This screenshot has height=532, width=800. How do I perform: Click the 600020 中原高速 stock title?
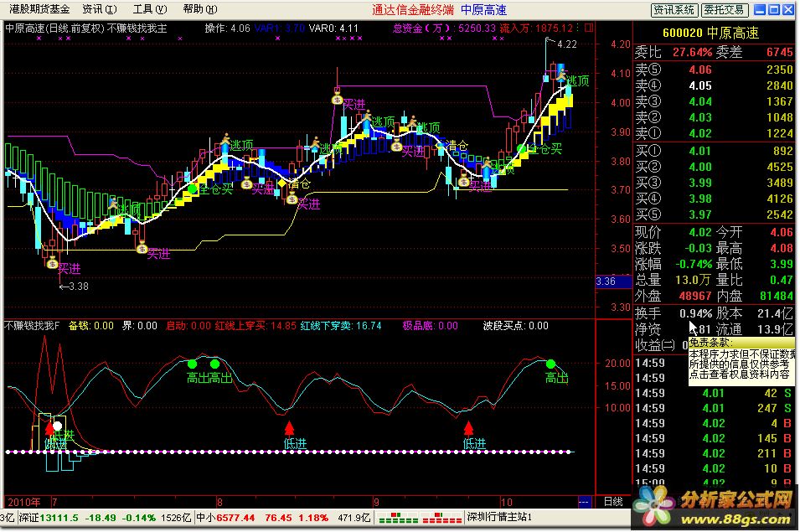(710, 34)
